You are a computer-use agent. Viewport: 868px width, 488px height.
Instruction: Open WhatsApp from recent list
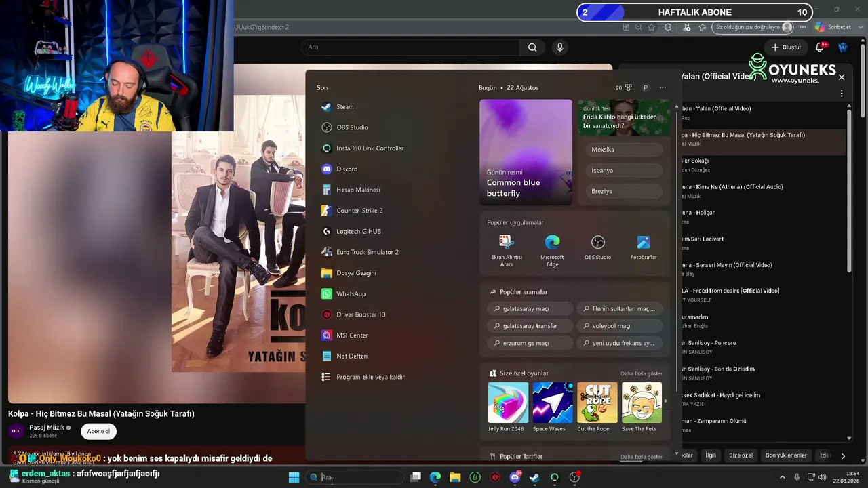(x=392, y=294)
